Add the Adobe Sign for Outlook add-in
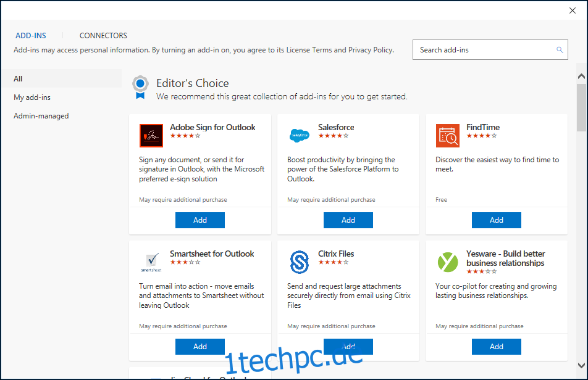The height and width of the screenshot is (380, 588). [200, 220]
